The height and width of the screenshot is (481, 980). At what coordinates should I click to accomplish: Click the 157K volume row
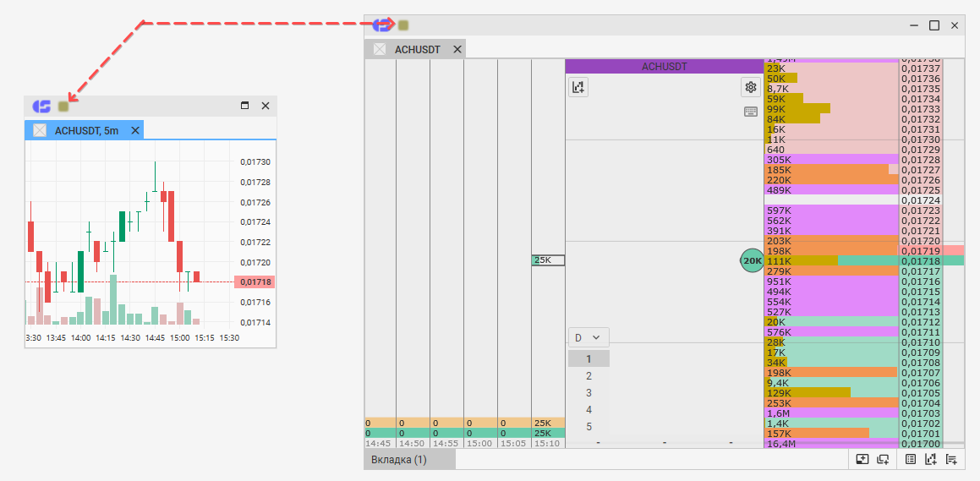[831, 434]
